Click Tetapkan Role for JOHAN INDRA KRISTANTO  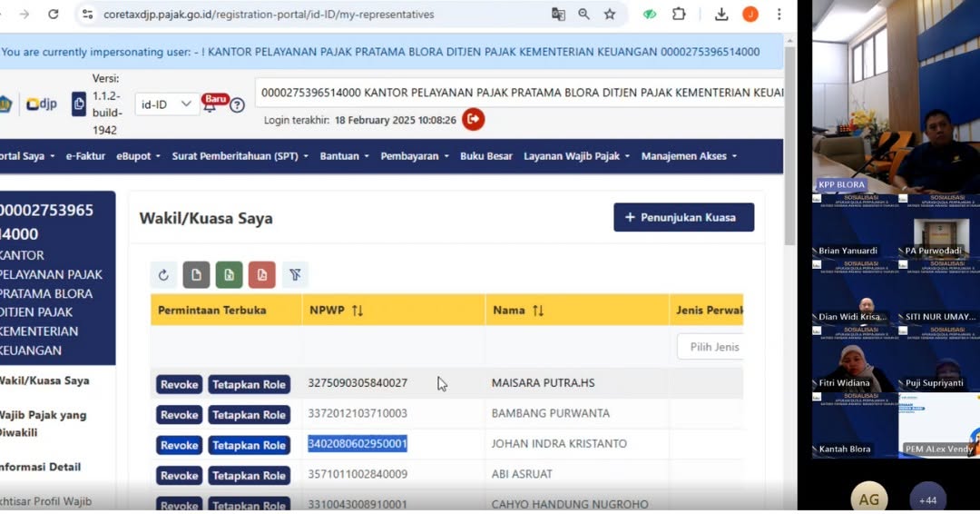pyautogui.click(x=249, y=445)
